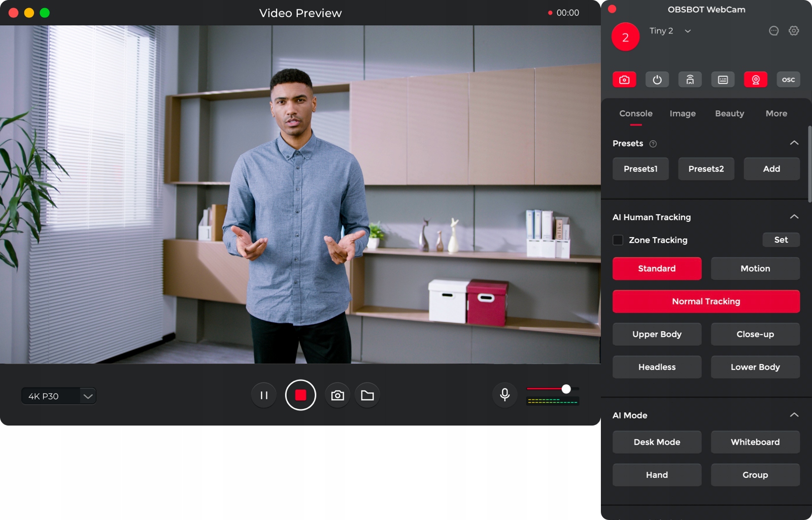Mute the microphone icon
The width and height of the screenshot is (812, 520).
pos(504,395)
